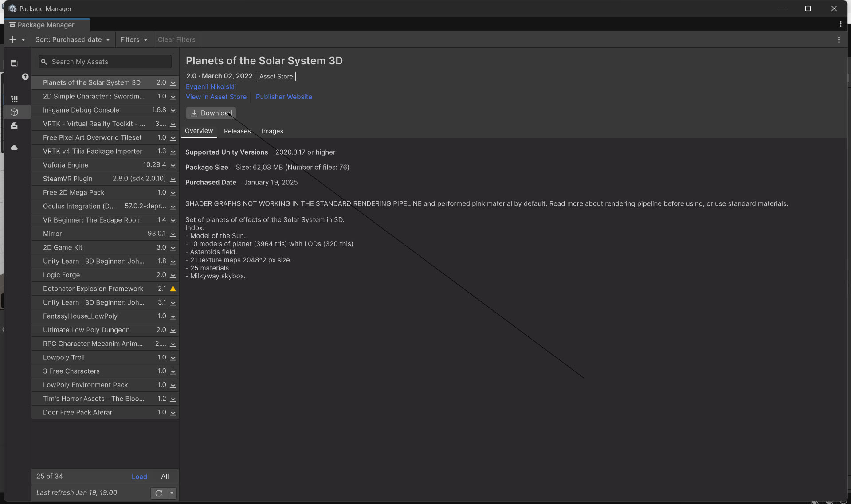The width and height of the screenshot is (851, 504).
Task: Switch to the Releases tab
Action: click(x=237, y=131)
